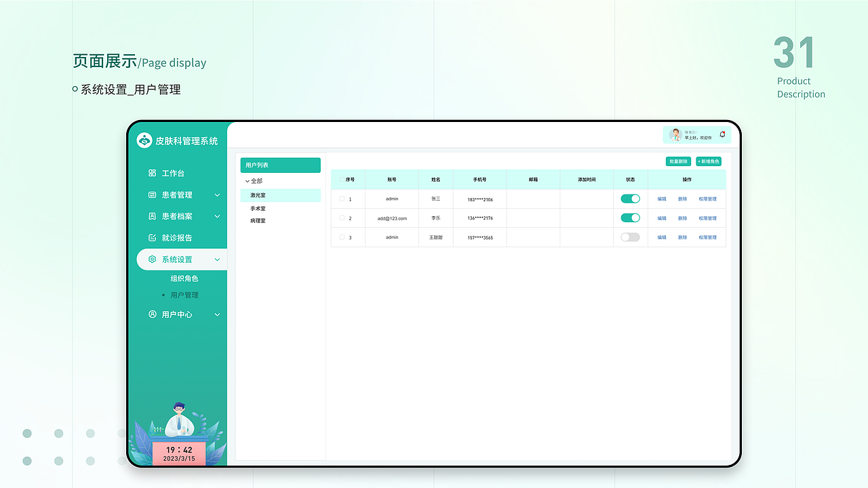Viewport: 868px width, 488px height.
Task: Enable the status switch for 王甜甜
Action: click(x=631, y=237)
